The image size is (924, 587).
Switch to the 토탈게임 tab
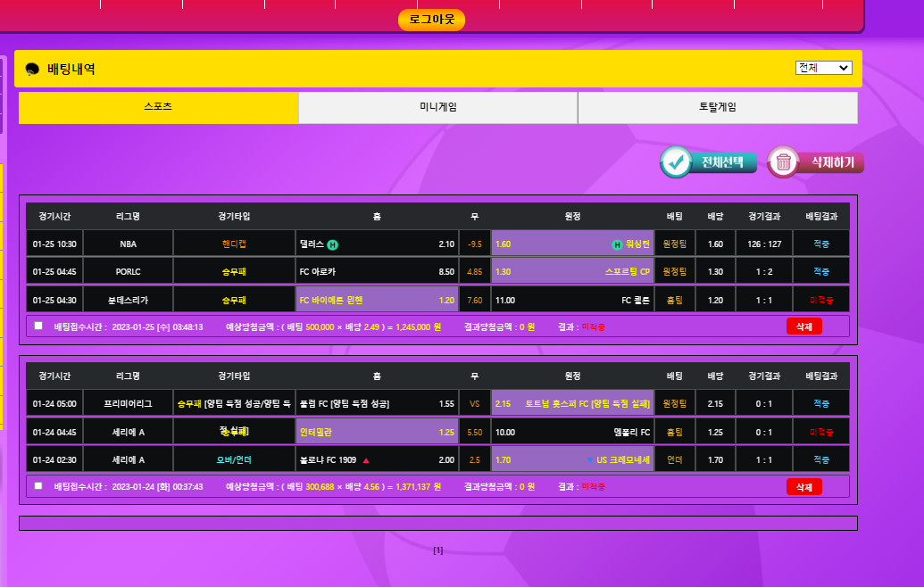[x=717, y=107]
